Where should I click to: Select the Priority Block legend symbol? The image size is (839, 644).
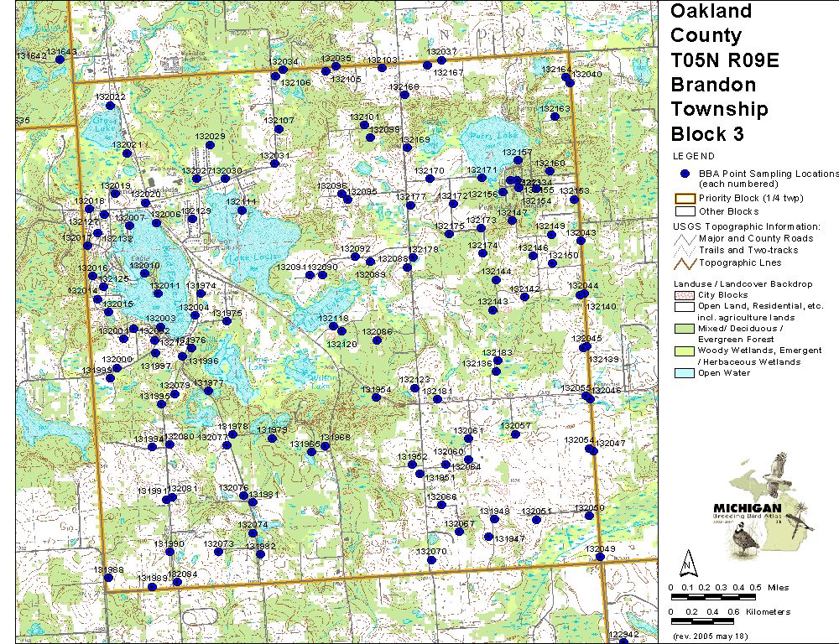(x=685, y=199)
